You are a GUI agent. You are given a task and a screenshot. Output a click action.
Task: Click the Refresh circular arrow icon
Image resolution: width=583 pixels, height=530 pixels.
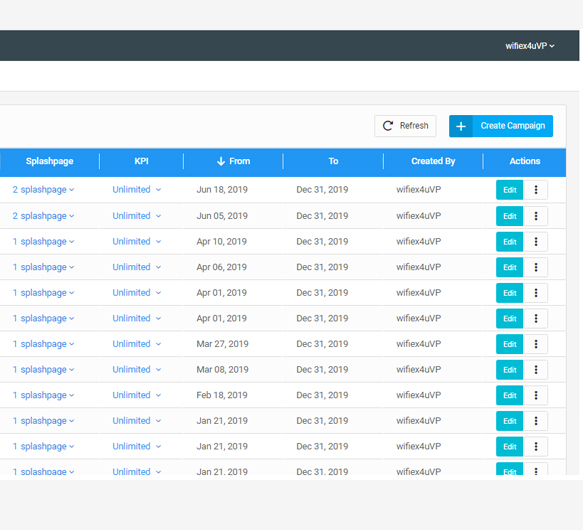388,126
